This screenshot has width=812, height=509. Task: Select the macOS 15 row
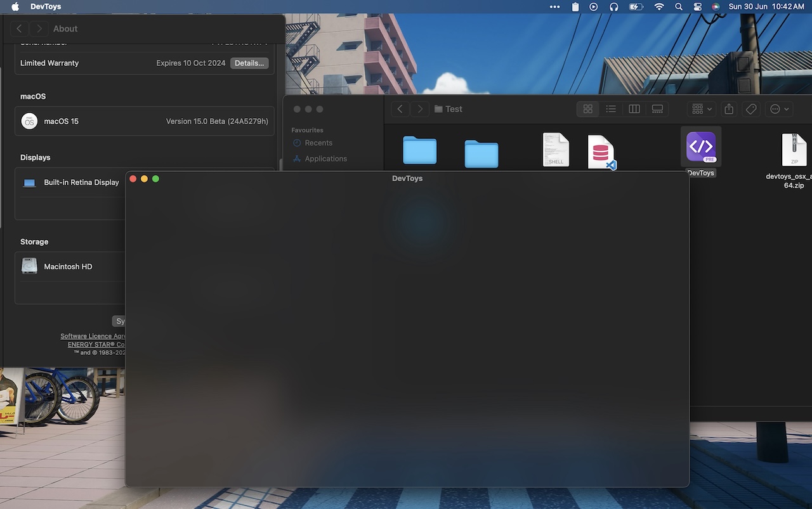tap(145, 121)
